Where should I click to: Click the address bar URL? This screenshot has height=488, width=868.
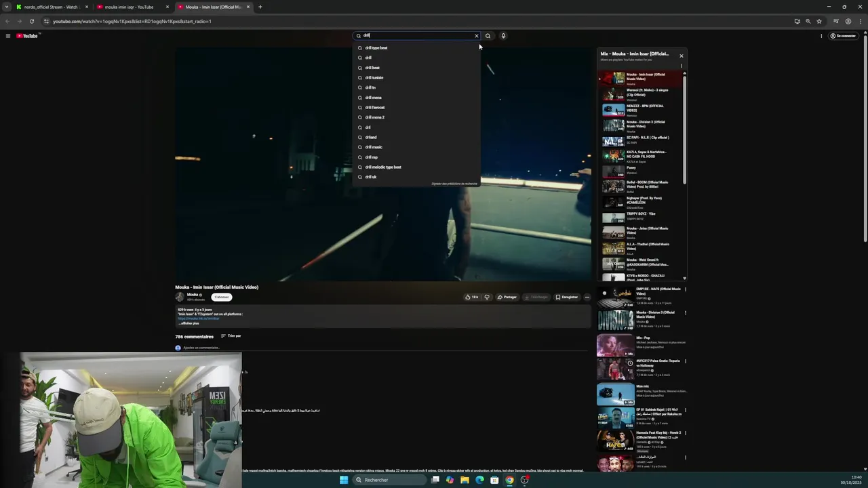132,21
